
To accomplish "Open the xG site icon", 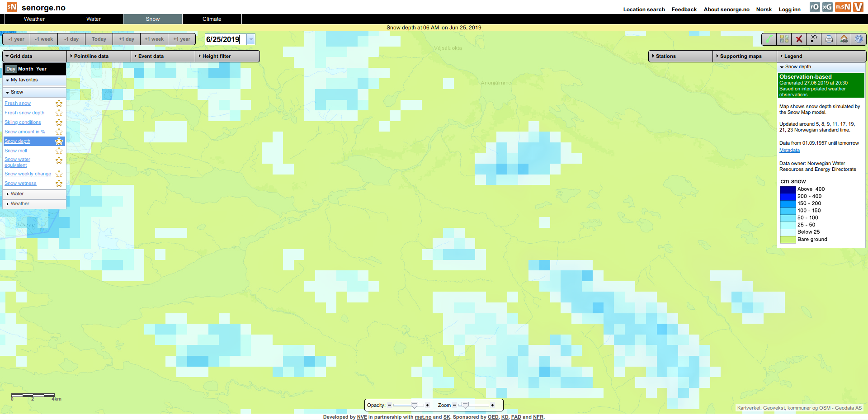I will (827, 7).
